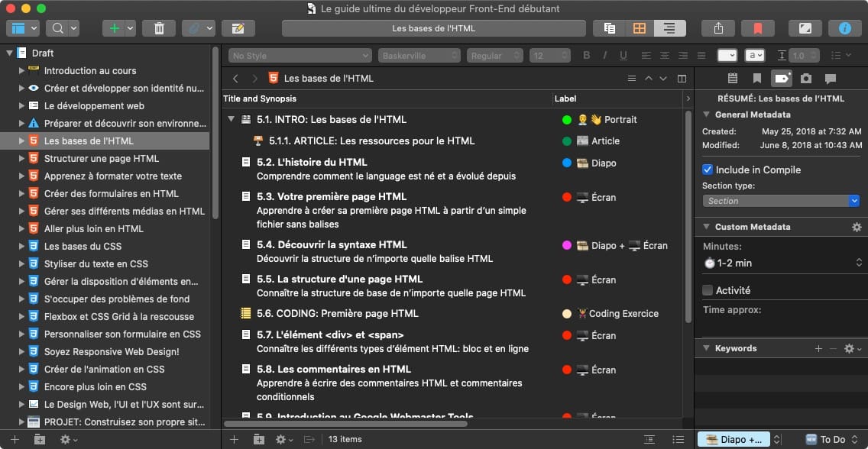Switch to corkboard view mode
868x449 pixels.
tap(640, 28)
